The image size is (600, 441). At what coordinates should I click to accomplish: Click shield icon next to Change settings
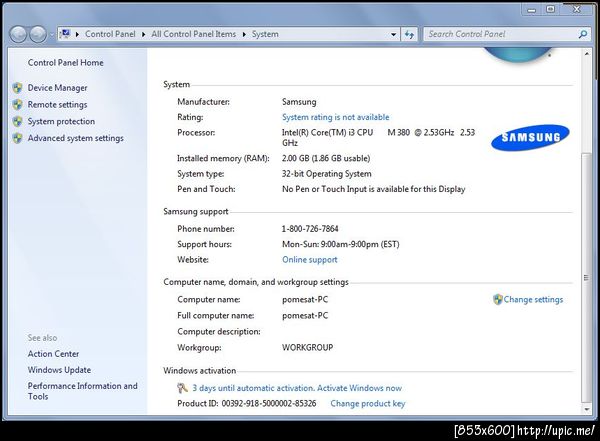pyautogui.click(x=497, y=299)
